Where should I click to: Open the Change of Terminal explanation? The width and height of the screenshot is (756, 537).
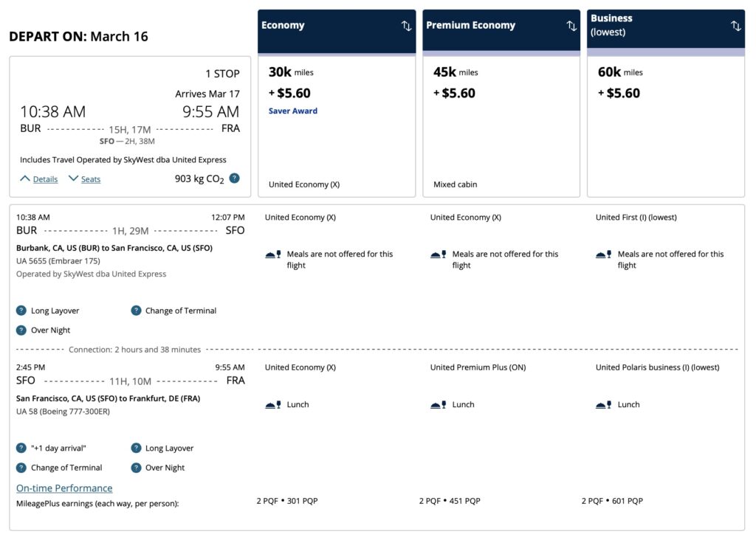[136, 311]
